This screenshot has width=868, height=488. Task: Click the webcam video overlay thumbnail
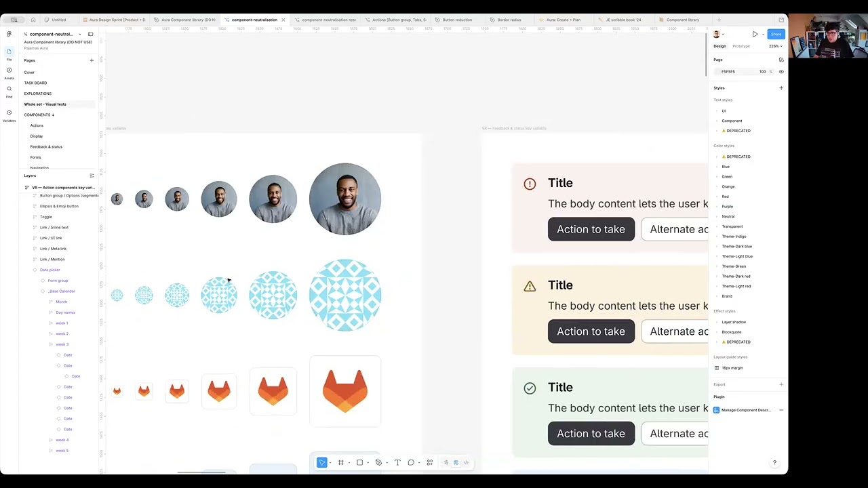point(828,36)
